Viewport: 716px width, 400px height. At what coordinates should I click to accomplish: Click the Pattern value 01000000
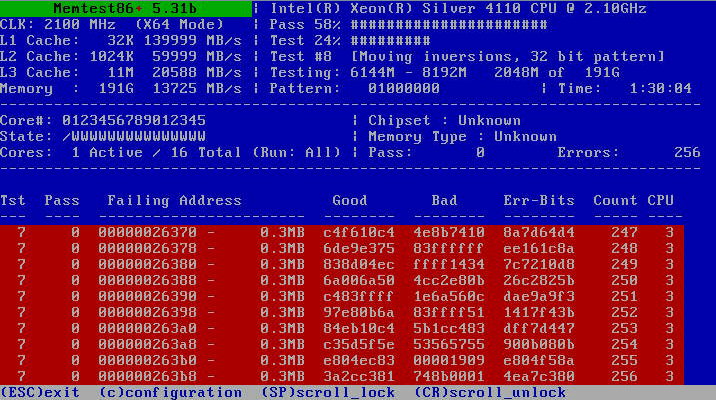[x=404, y=88]
